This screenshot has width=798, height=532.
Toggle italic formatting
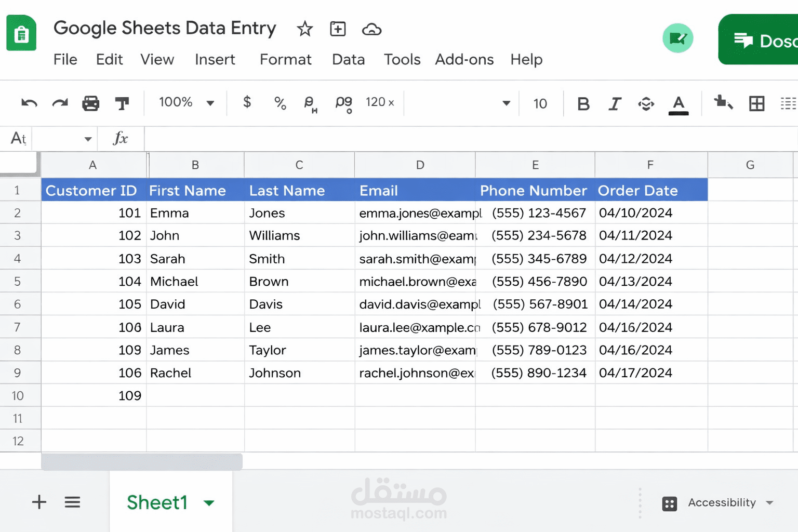click(x=615, y=104)
